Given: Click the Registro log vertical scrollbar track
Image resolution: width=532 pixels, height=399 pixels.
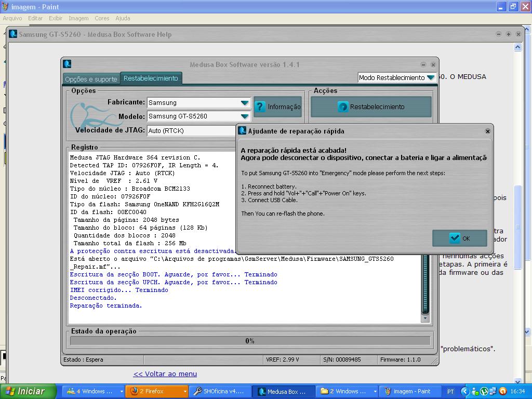Looking at the screenshot, I should point(425,285).
